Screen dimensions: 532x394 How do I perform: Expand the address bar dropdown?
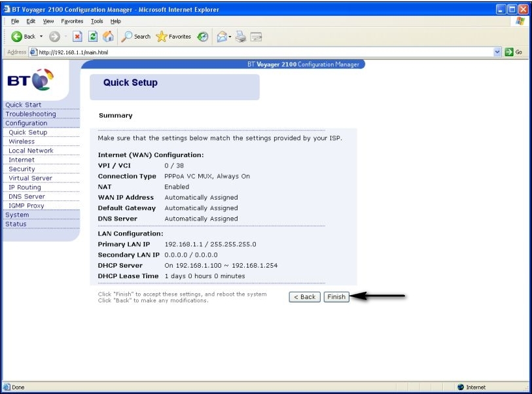click(x=497, y=52)
